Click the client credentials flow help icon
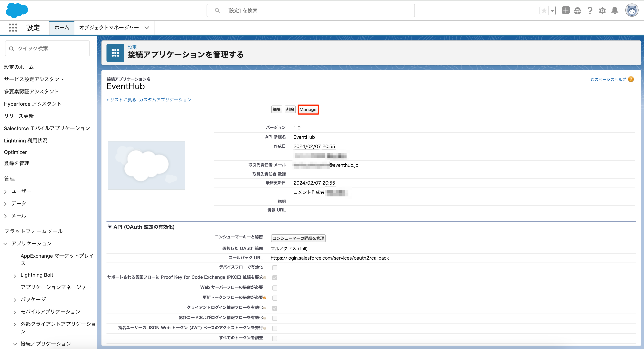The image size is (644, 349). 265,308
